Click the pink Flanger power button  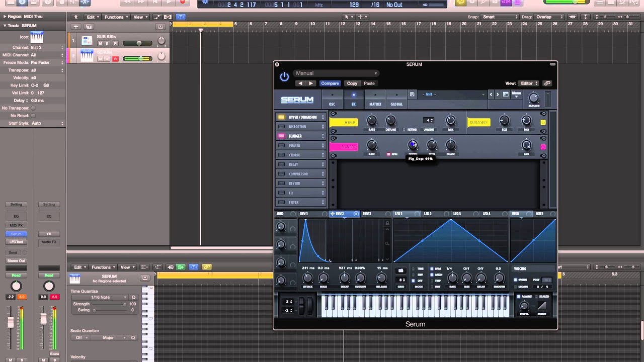tap(543, 147)
